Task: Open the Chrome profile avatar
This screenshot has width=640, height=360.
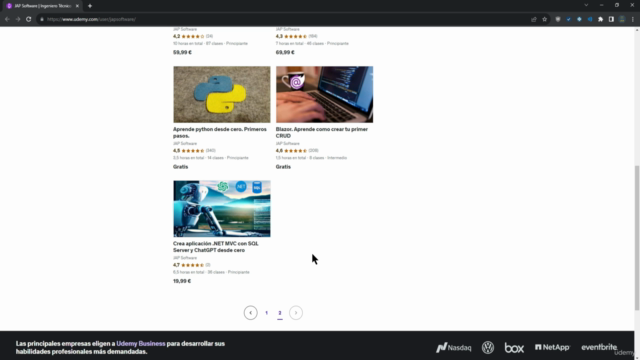Action: coord(622,19)
